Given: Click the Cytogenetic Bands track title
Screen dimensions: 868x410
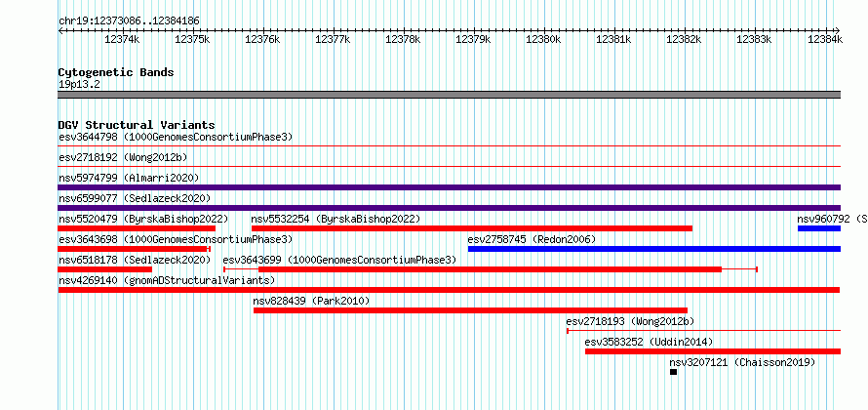Looking at the screenshot, I should pyautogui.click(x=116, y=72).
